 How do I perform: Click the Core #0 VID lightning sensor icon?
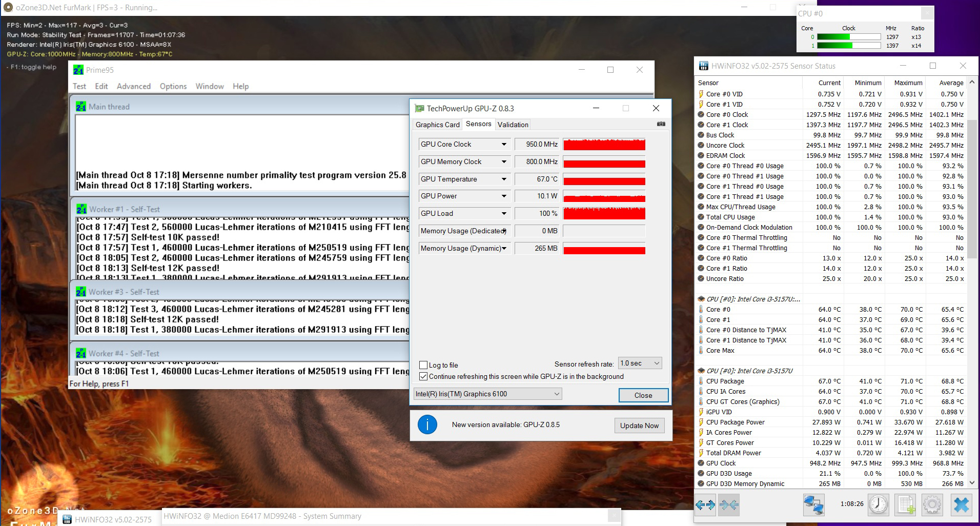(701, 94)
